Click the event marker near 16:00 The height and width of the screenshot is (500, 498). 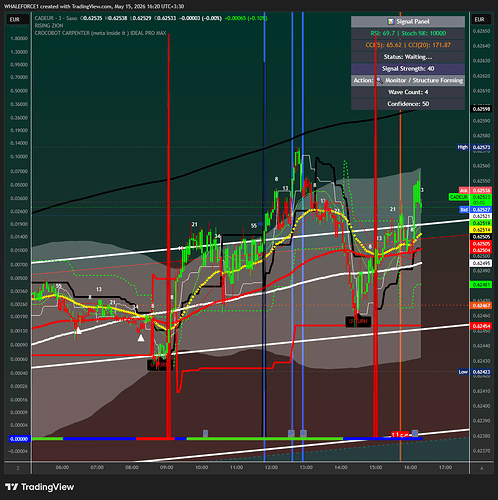click(415, 433)
